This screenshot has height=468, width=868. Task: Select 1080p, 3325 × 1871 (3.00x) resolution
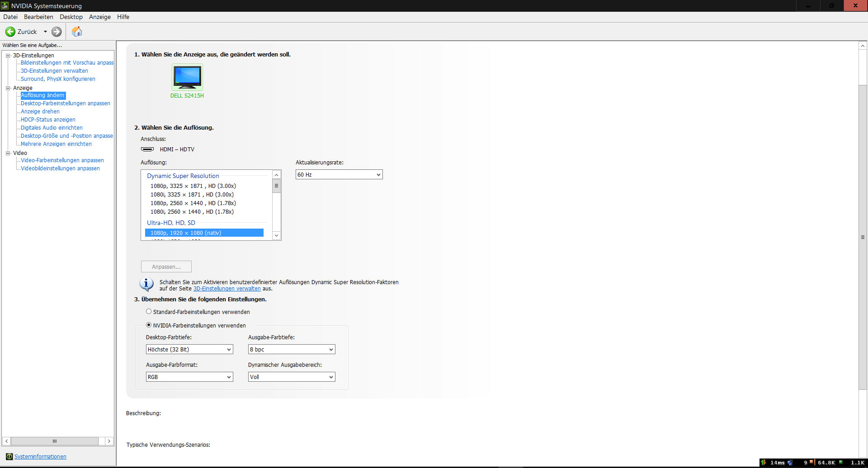tap(193, 186)
